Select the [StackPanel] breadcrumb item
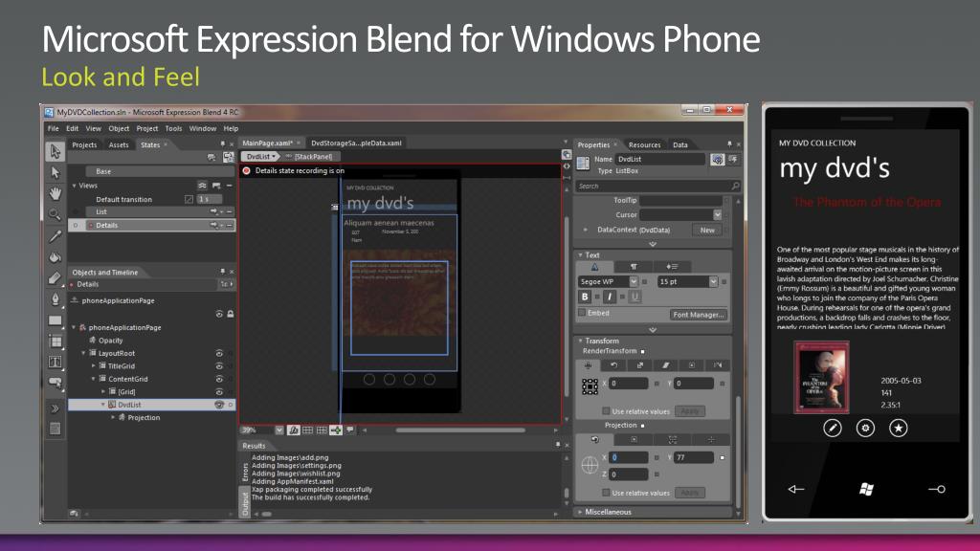Image resolution: width=980 pixels, height=551 pixels. click(313, 157)
